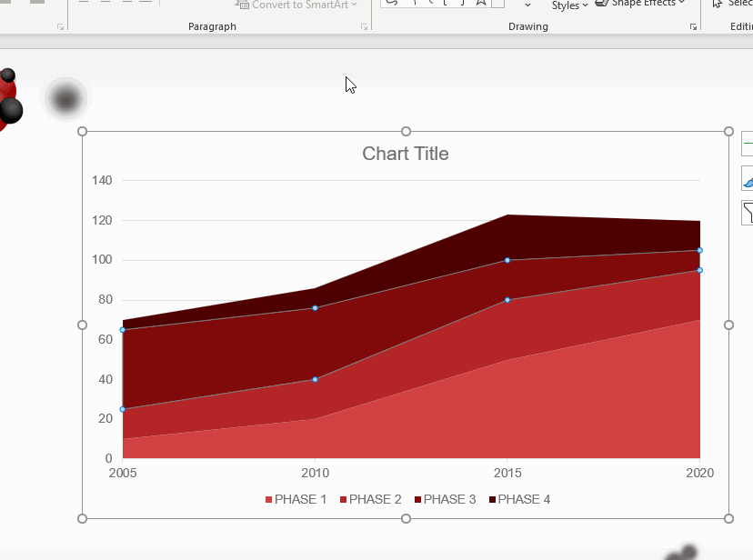Select the PHASE 2 data point at 2010
Image resolution: width=753 pixels, height=560 pixels.
tap(315, 379)
